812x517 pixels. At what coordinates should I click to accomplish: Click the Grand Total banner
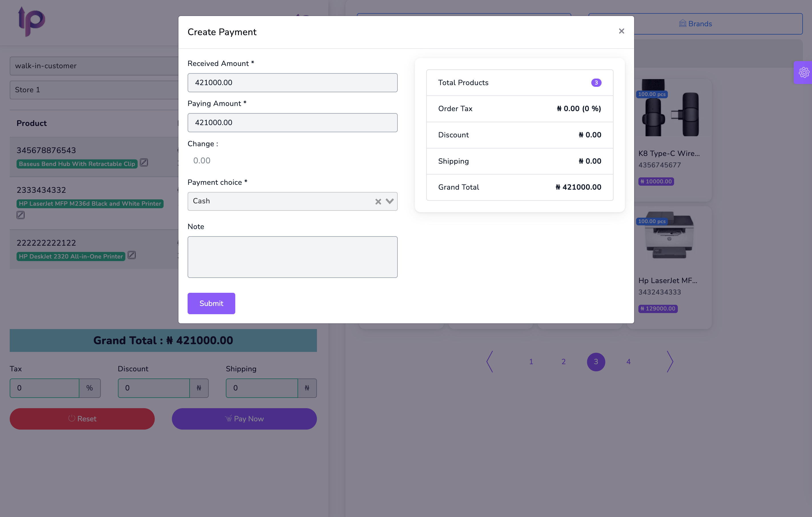click(163, 340)
